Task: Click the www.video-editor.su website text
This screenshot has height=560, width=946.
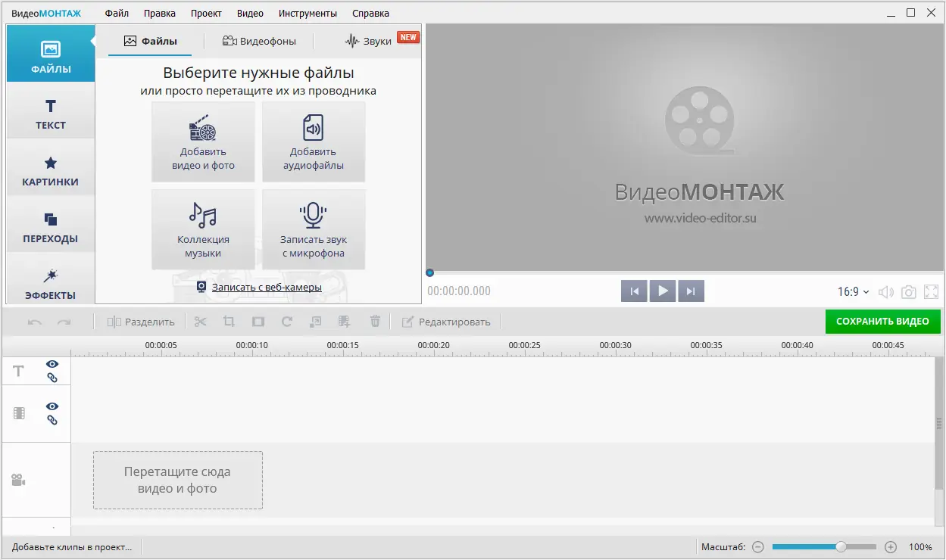Action: point(701,219)
